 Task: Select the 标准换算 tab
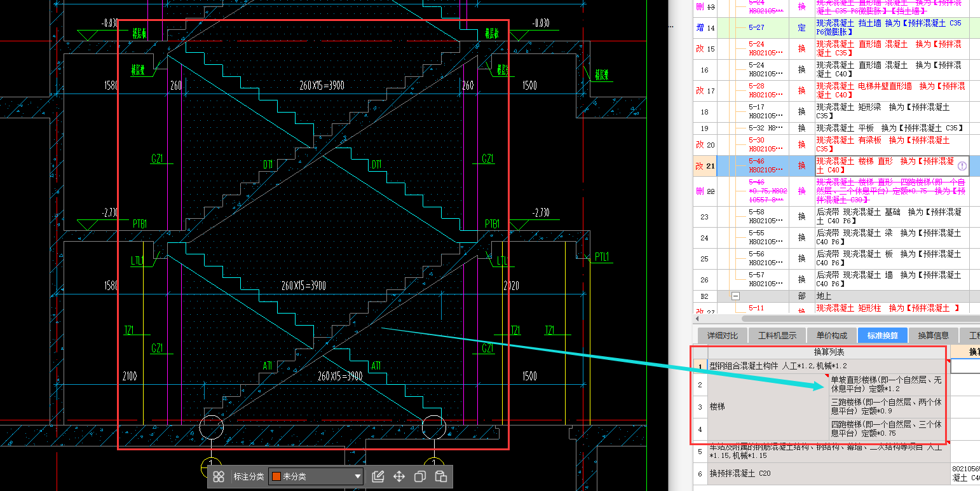pos(883,335)
